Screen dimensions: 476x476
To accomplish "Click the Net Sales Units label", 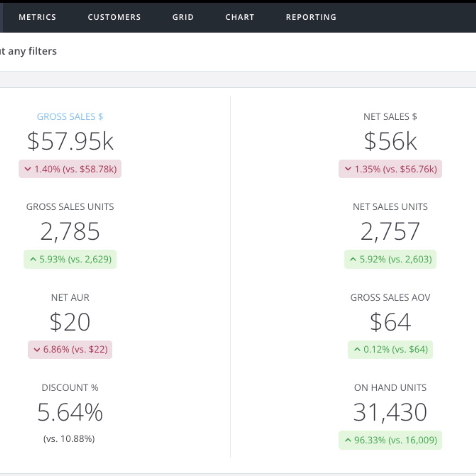I will (x=390, y=207).
